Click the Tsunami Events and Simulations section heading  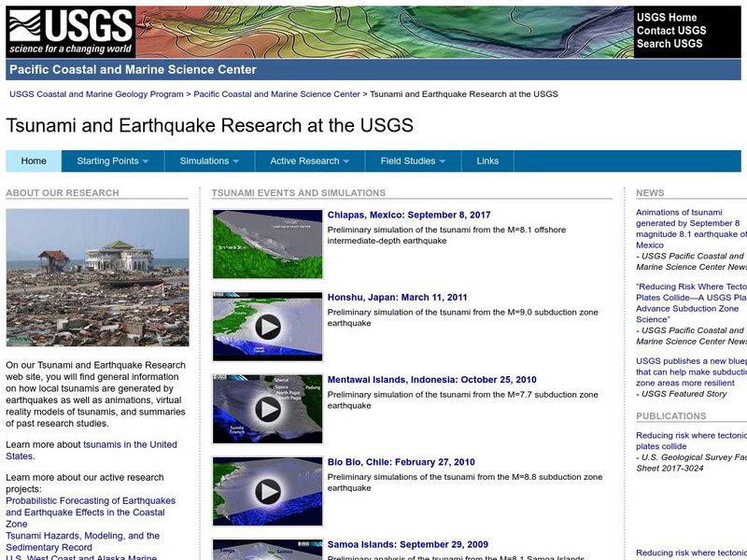point(299,193)
